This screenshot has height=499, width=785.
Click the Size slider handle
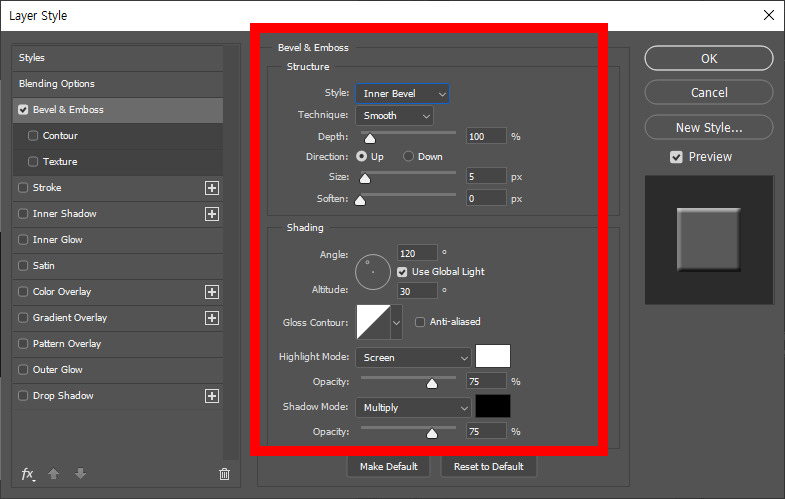pos(365,178)
